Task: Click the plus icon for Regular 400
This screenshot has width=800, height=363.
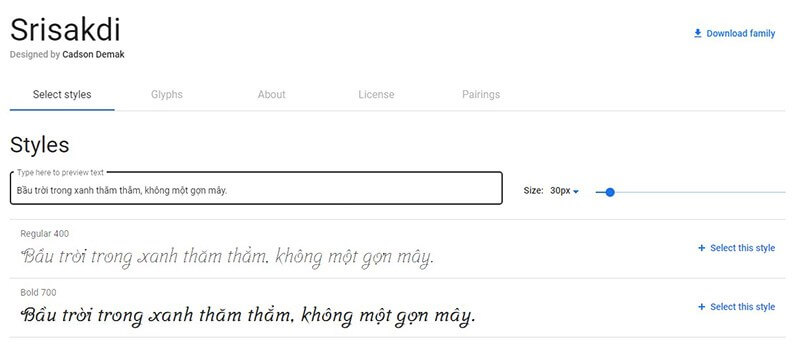Action: (x=702, y=248)
